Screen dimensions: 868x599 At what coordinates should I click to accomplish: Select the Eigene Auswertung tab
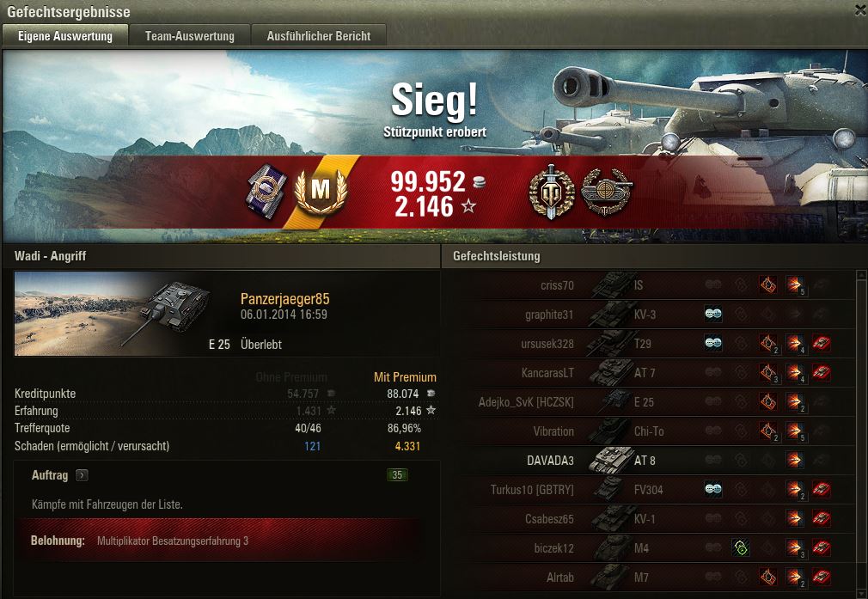pyautogui.click(x=65, y=36)
